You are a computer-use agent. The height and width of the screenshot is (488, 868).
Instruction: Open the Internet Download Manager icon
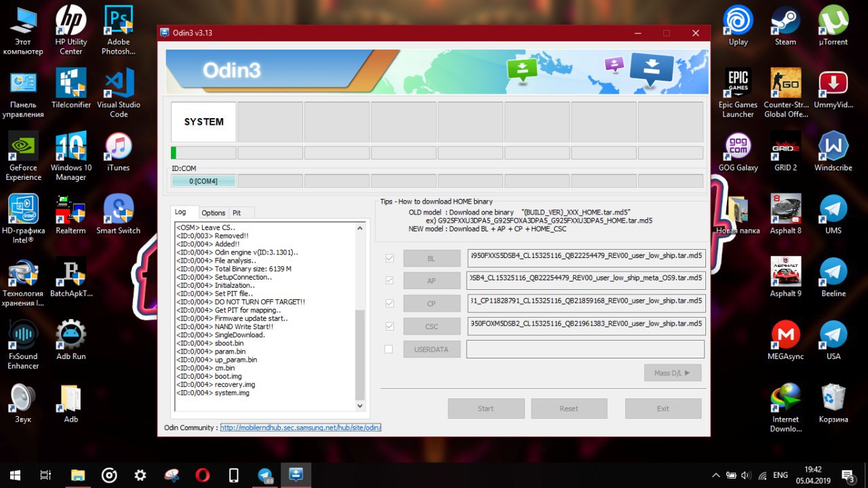(x=785, y=408)
